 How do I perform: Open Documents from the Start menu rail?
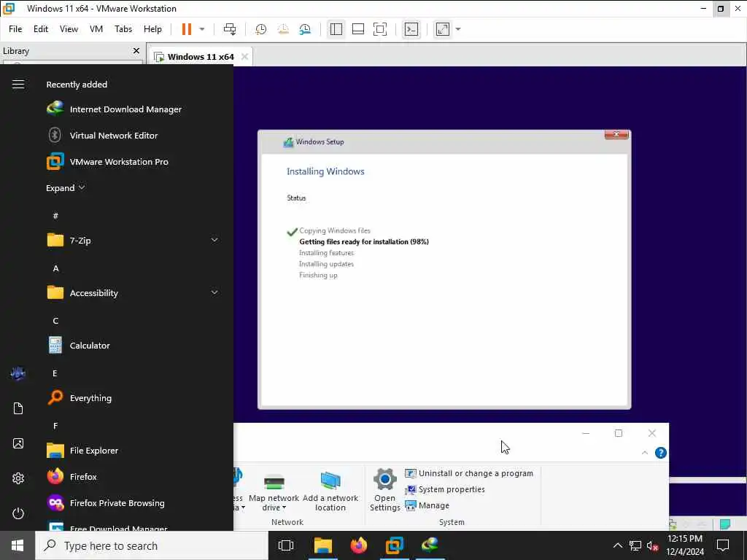tap(18, 408)
